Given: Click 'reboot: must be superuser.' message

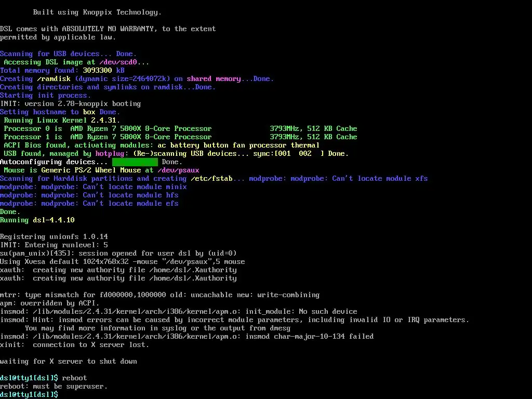Looking at the screenshot, I should (54, 387).
